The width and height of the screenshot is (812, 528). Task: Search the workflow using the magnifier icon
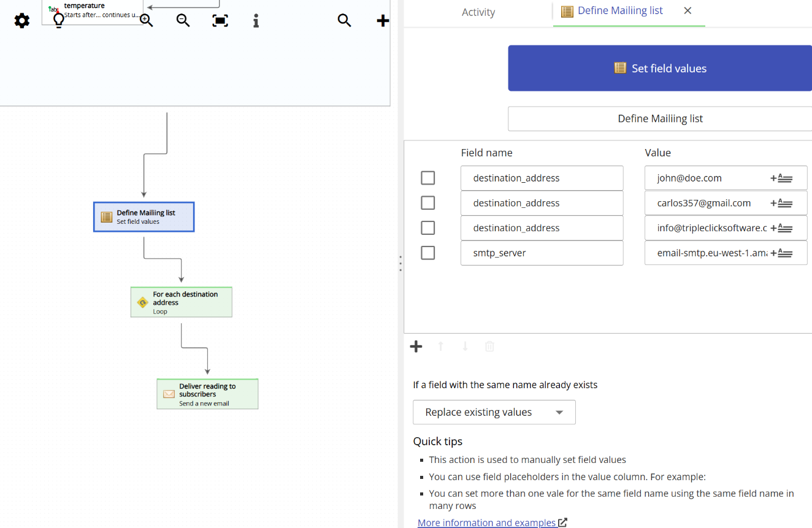(344, 20)
